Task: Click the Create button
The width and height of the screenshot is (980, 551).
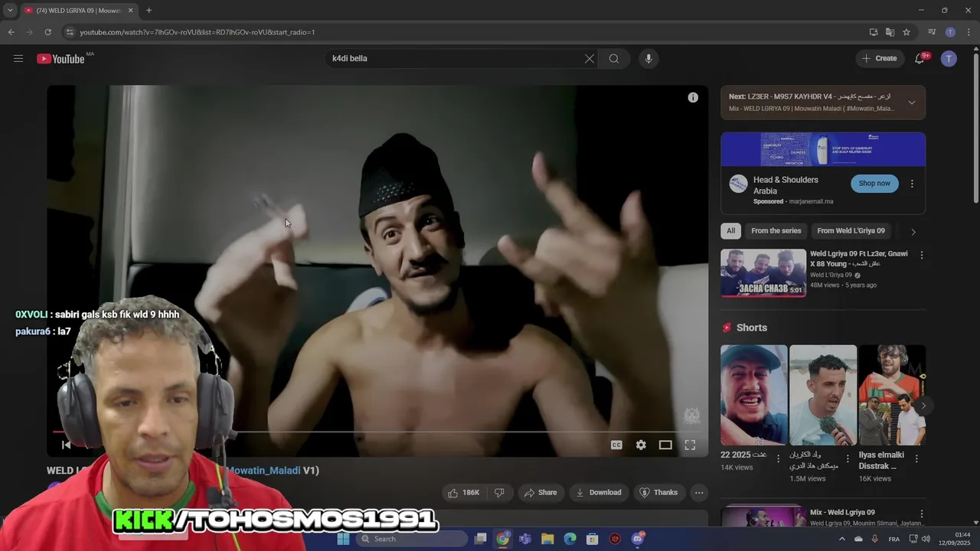Action: 879,58
